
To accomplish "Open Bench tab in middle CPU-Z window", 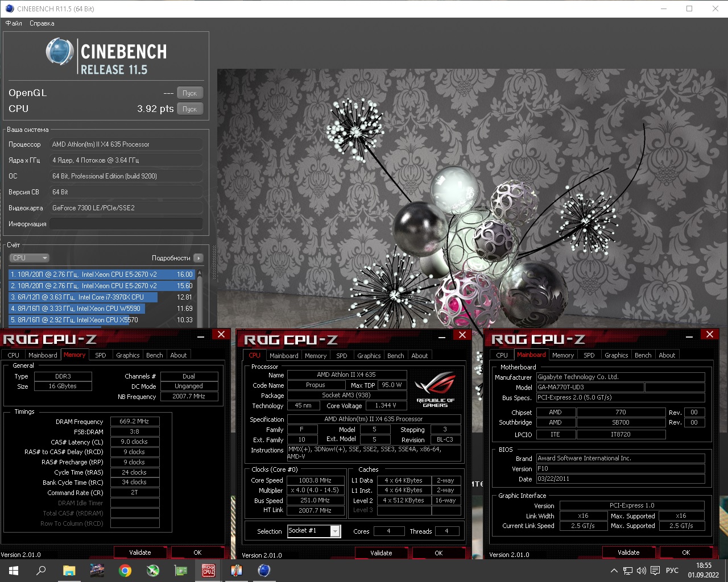I will [x=396, y=356].
